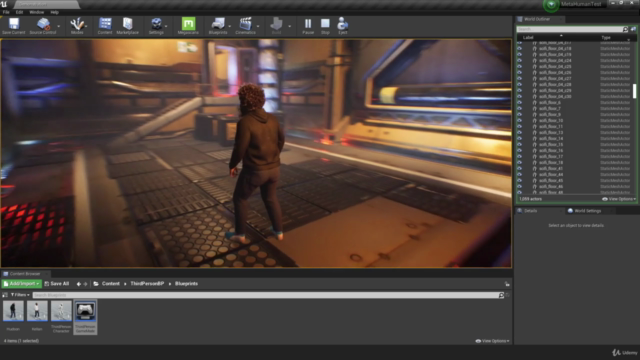Open the Filters dropdown in Content Browser

pos(20,295)
